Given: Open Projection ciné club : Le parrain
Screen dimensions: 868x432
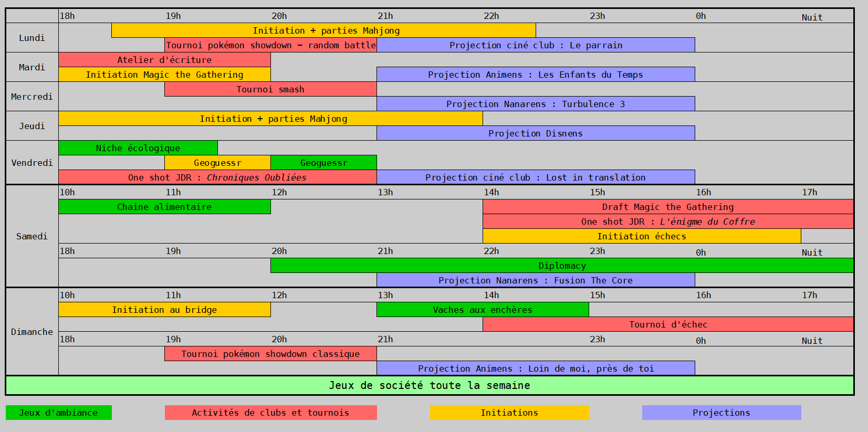Looking at the screenshot, I should (x=536, y=45).
